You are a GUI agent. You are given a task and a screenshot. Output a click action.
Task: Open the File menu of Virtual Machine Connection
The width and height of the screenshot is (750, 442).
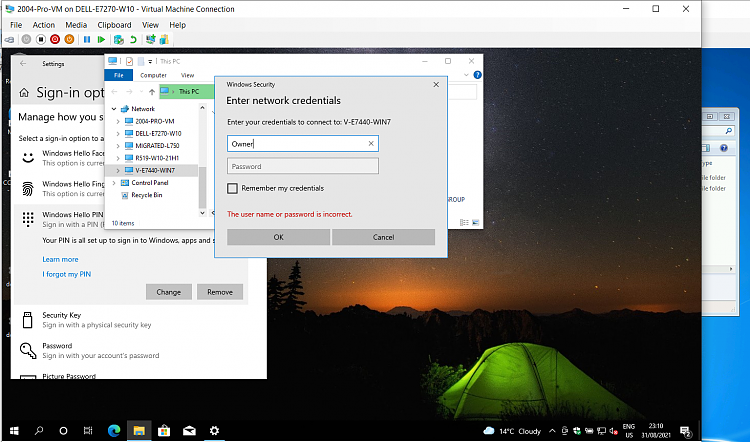coord(16,25)
